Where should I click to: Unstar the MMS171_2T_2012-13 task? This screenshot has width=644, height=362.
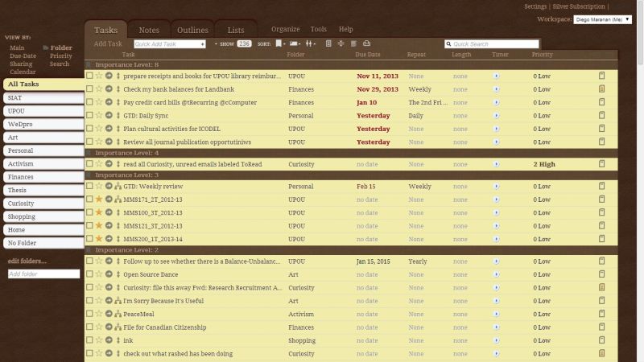99,200
